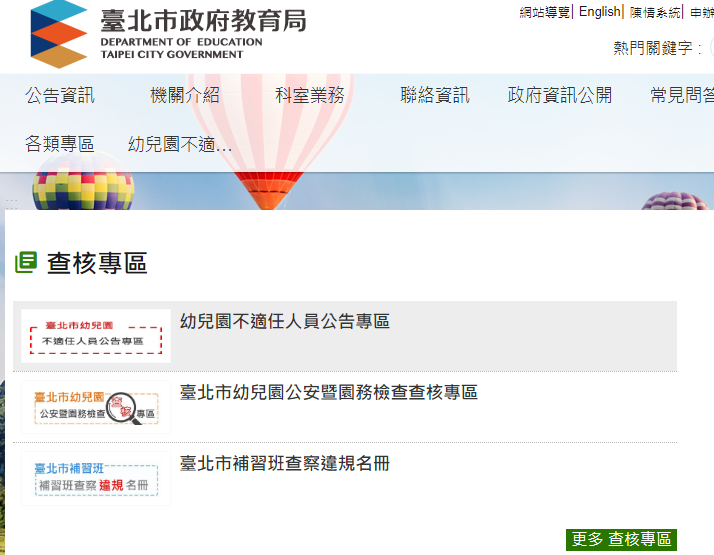Open the 公告資訊 menu
Image resolution: width=714 pixels, height=555 pixels.
click(60, 96)
